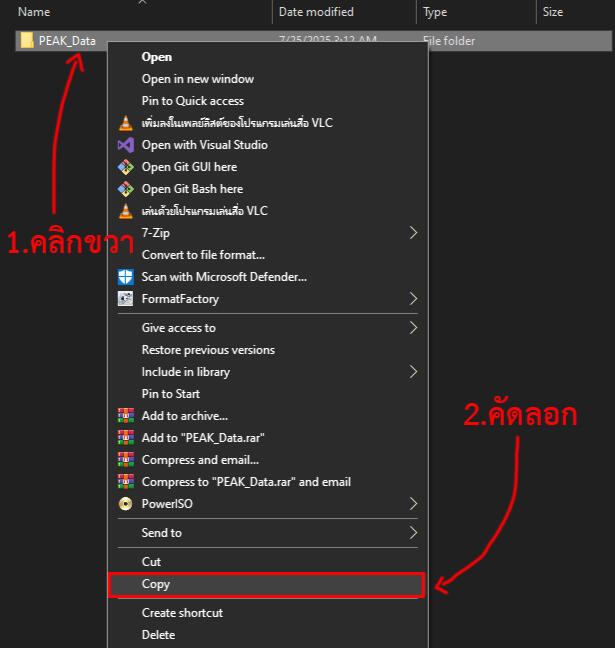This screenshot has height=648, width=615.
Task: Click the Microsoft Defender shield icon
Action: (x=125, y=277)
